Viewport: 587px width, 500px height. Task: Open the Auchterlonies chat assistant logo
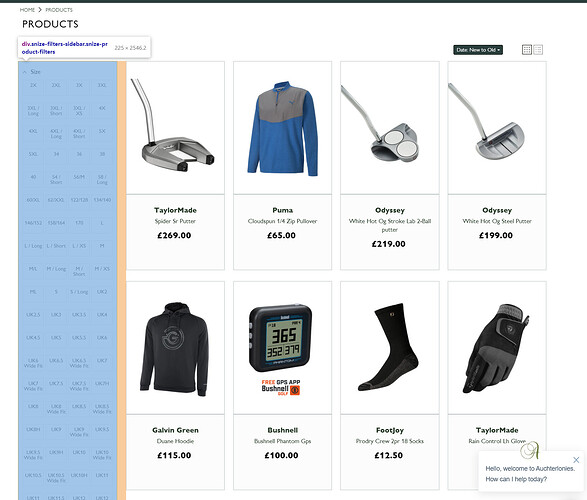pyautogui.click(x=529, y=450)
